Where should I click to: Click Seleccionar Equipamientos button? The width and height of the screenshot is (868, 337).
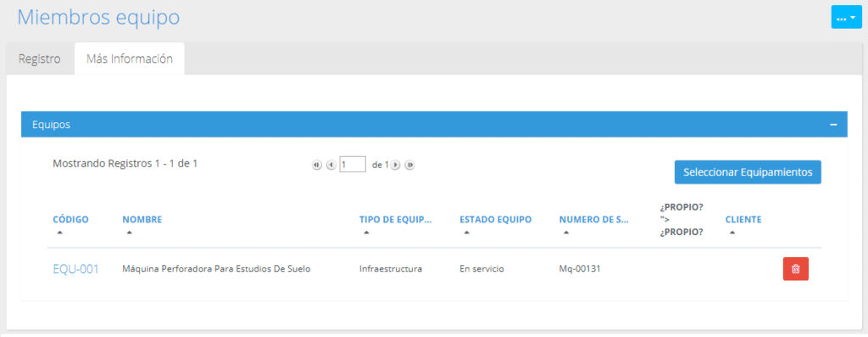[x=748, y=171]
